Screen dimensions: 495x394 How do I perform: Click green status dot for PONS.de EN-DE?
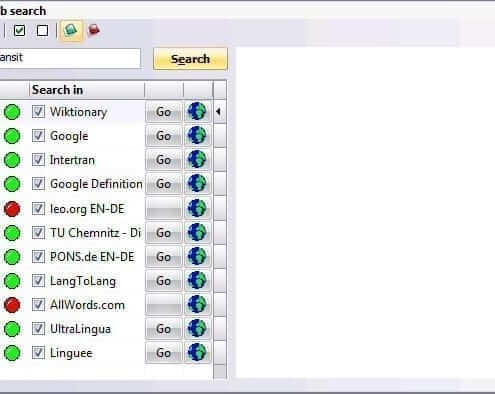pos(12,257)
